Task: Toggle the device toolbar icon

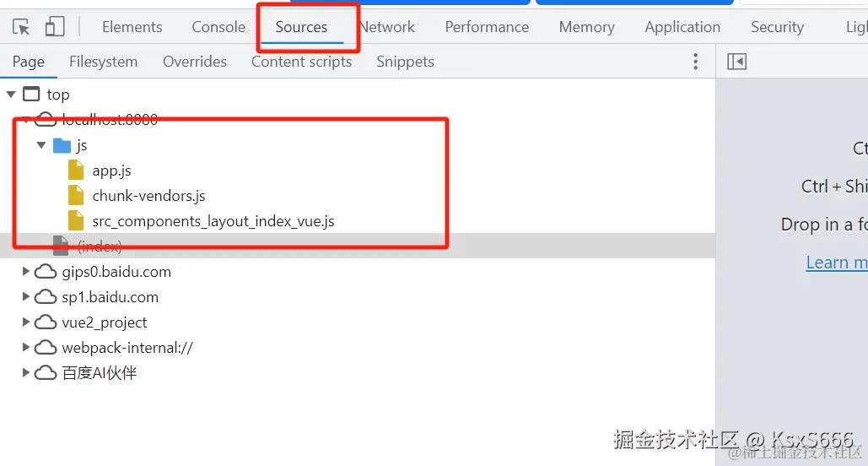Action: click(x=55, y=27)
